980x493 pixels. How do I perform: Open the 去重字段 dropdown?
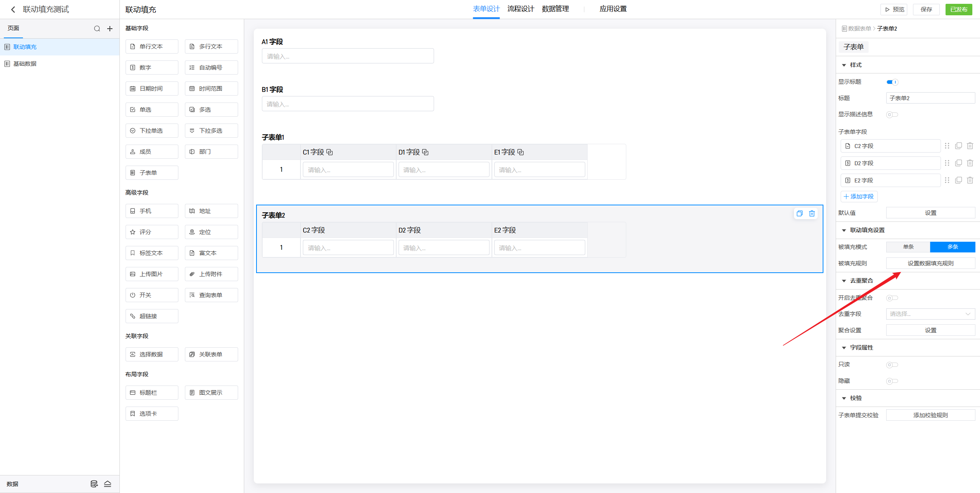930,314
